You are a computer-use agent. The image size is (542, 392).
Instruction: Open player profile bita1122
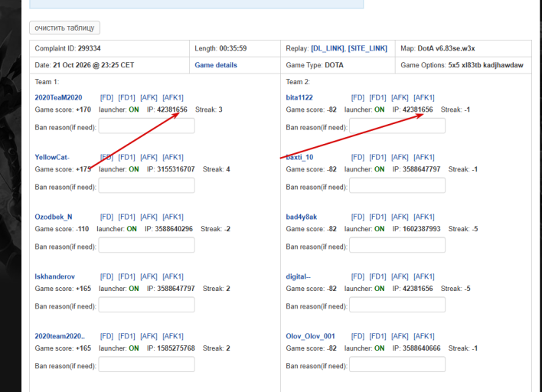click(299, 97)
